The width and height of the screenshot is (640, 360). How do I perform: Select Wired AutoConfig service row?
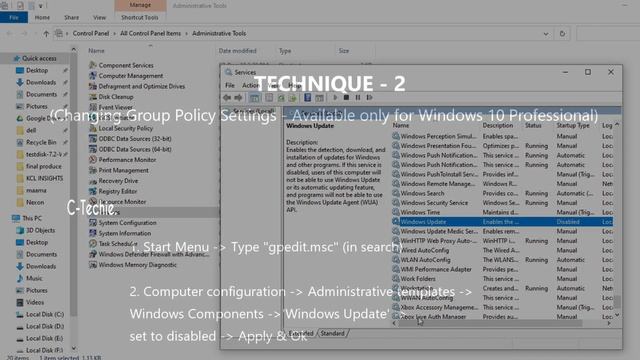click(502, 250)
